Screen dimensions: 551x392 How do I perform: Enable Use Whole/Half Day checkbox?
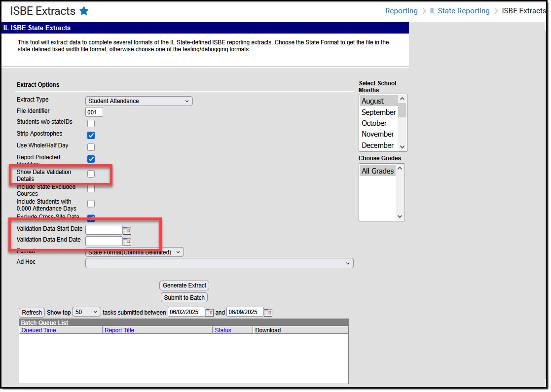coord(91,147)
